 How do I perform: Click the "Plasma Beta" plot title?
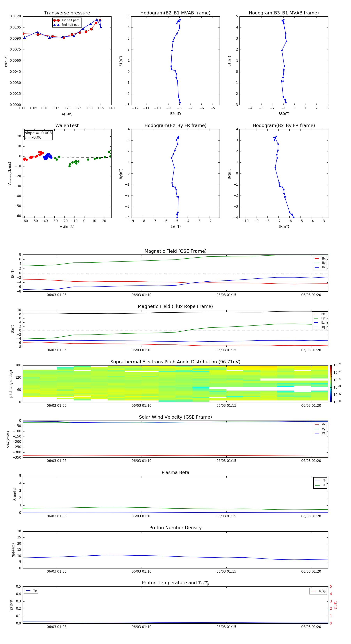[175, 473]
